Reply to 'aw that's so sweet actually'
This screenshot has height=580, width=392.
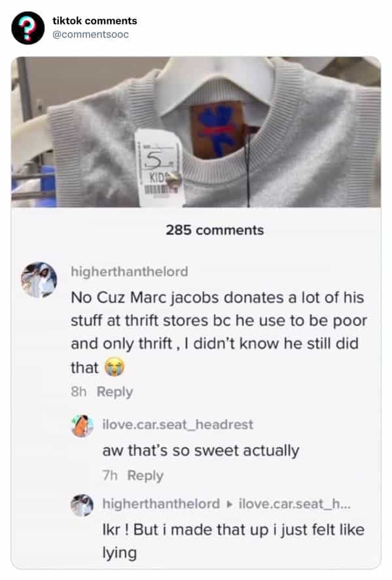145,475
